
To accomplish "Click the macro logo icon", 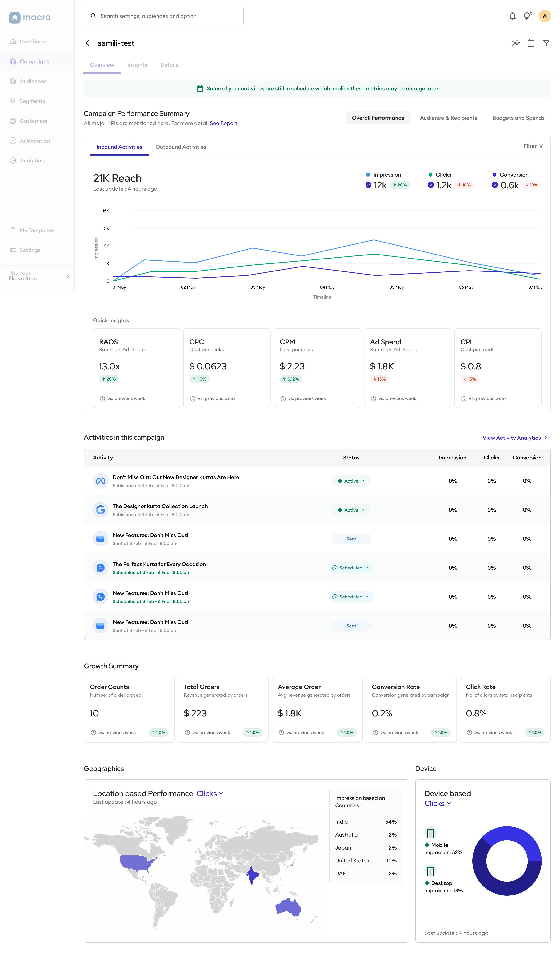I will click(x=15, y=18).
